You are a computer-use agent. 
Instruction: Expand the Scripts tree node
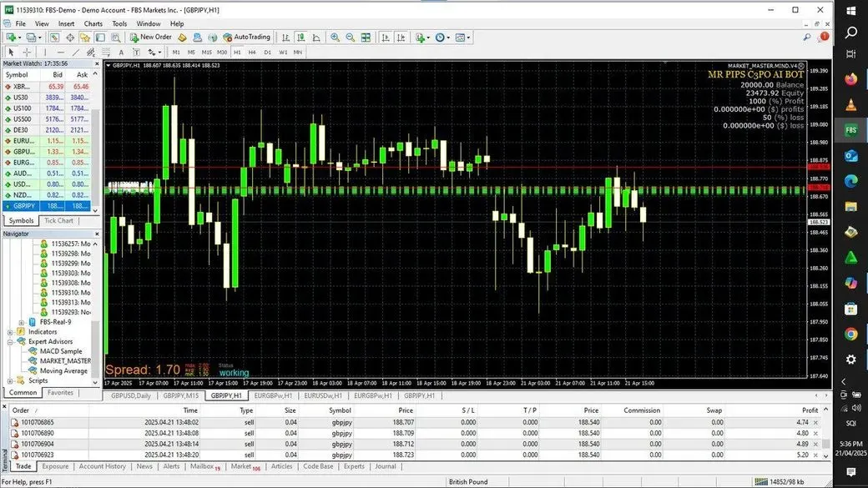pos(10,380)
